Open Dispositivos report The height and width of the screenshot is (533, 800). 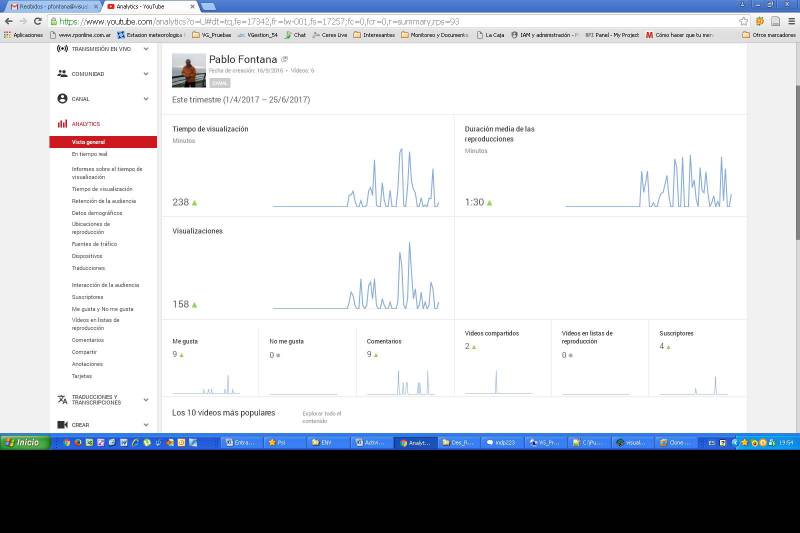87,256
